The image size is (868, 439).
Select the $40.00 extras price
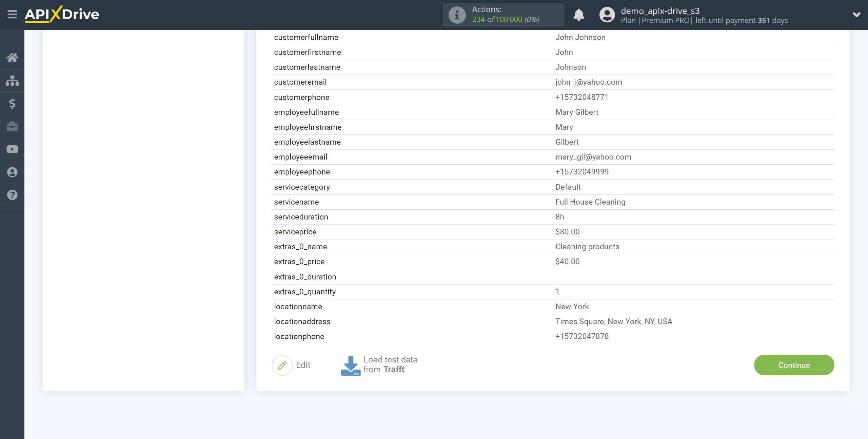tap(568, 262)
